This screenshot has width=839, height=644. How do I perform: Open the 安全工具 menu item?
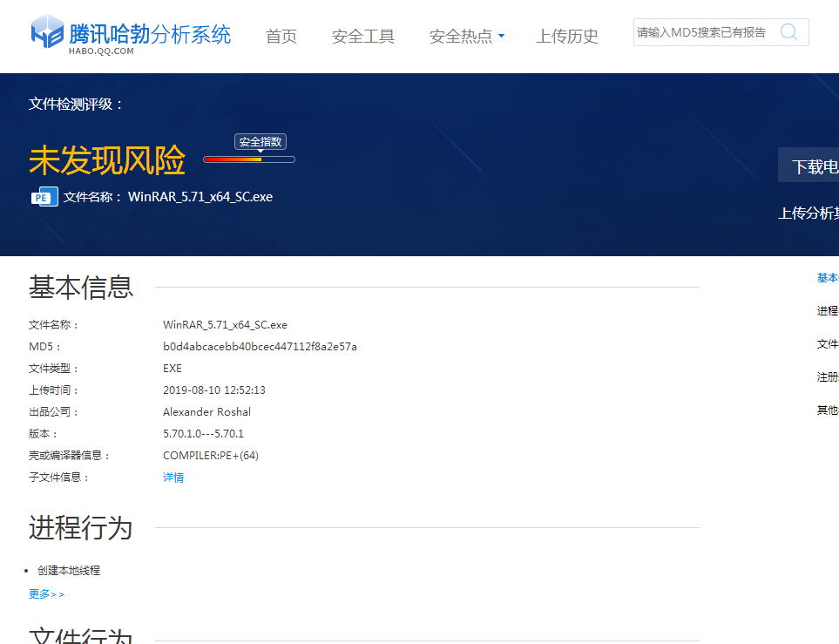(x=362, y=37)
